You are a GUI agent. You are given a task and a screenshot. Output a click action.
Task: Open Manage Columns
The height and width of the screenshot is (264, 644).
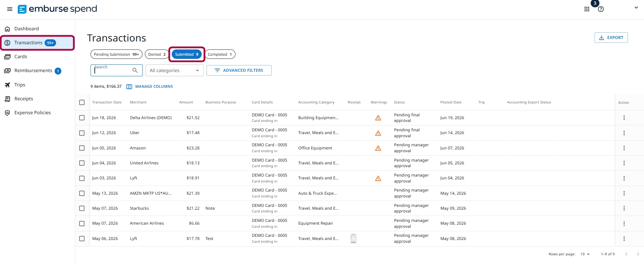tap(149, 86)
